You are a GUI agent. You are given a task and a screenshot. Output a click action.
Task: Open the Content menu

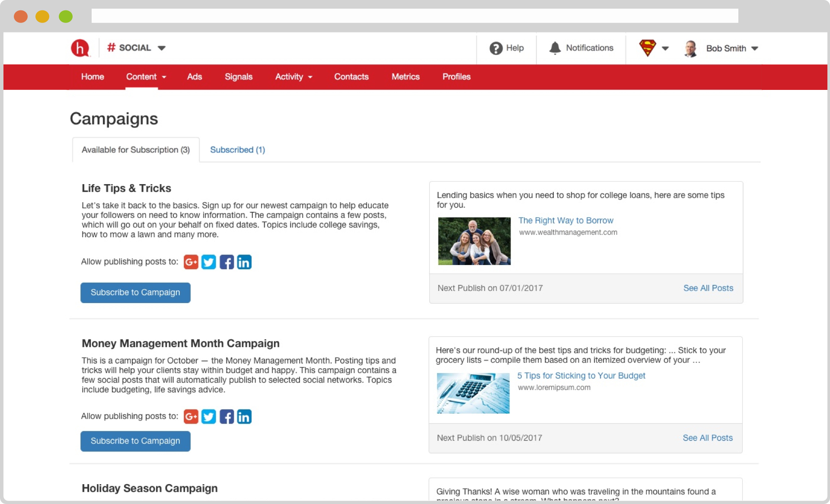coord(141,77)
